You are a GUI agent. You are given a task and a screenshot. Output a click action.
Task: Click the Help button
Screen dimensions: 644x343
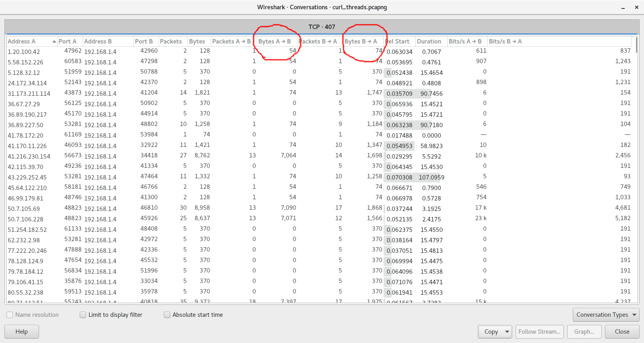pos(22,332)
